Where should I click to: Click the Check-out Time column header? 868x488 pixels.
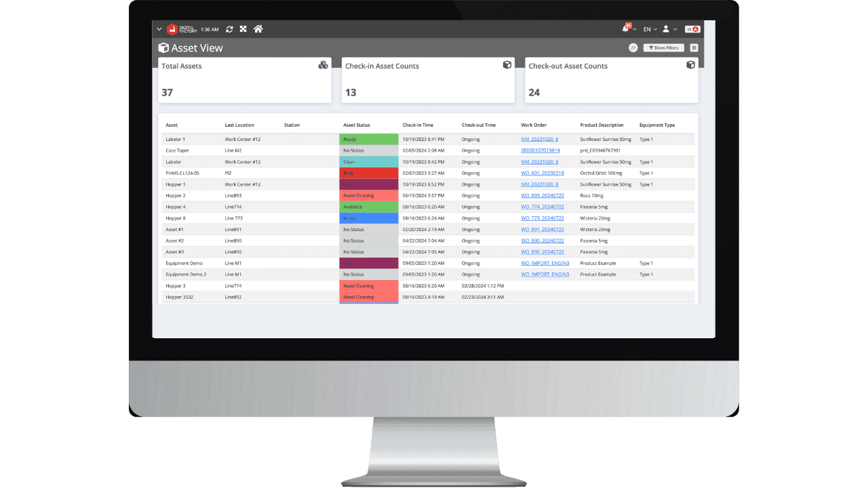[x=479, y=125]
